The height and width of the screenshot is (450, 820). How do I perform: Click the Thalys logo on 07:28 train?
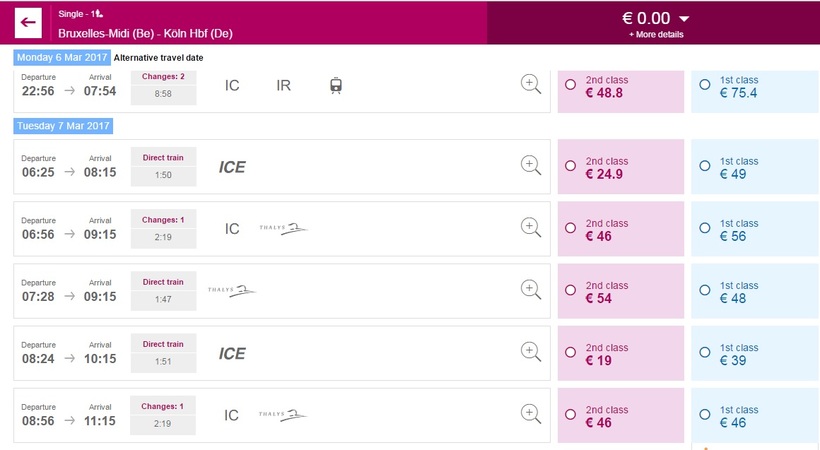click(x=231, y=291)
